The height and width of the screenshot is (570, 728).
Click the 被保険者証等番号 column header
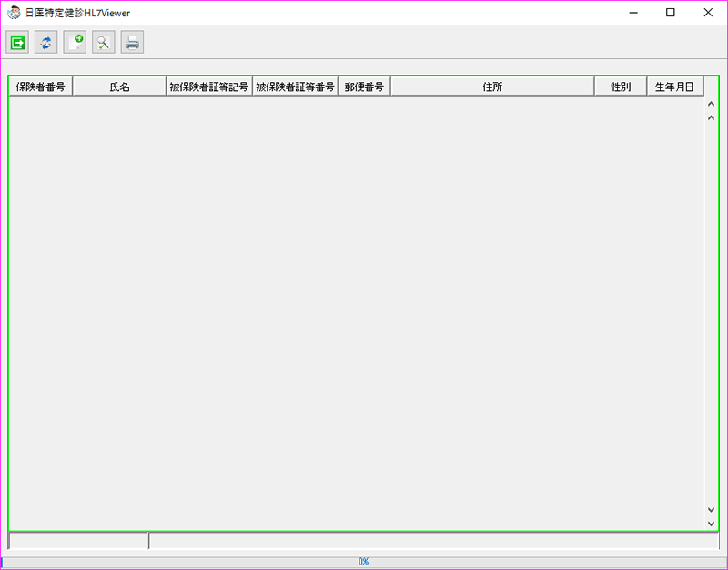point(296,86)
